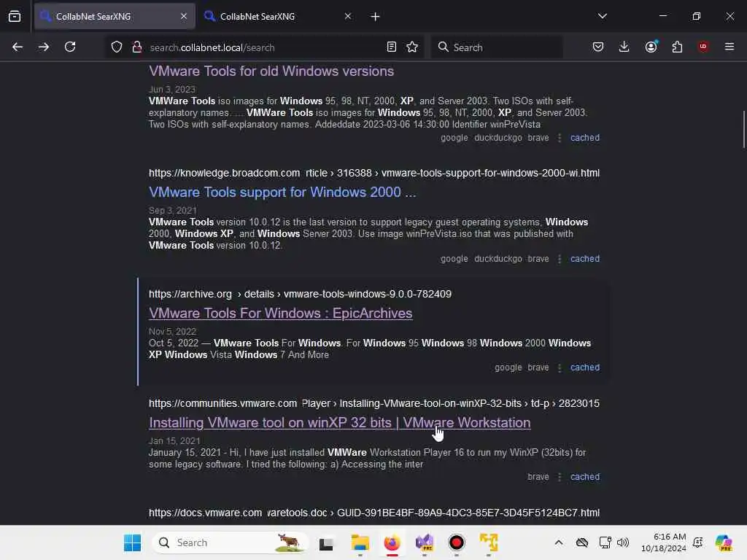Open cached copy of EpicArchives result
The width and height of the screenshot is (747, 560).
(584, 367)
